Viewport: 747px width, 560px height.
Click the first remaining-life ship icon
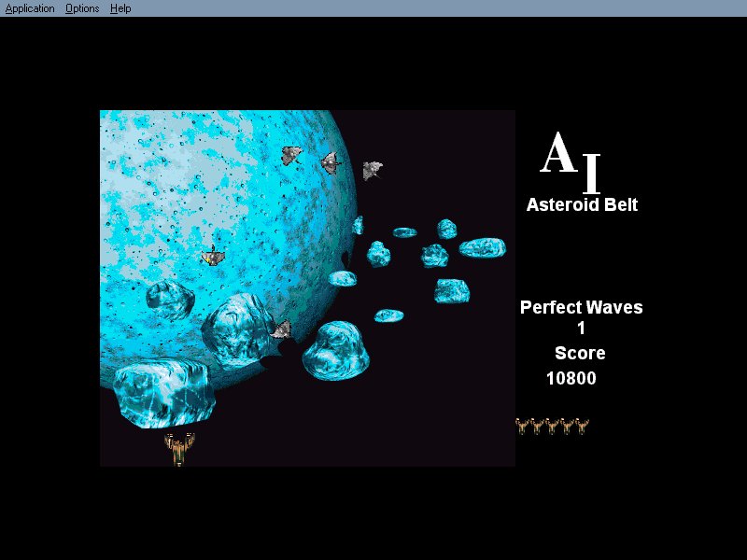[523, 426]
